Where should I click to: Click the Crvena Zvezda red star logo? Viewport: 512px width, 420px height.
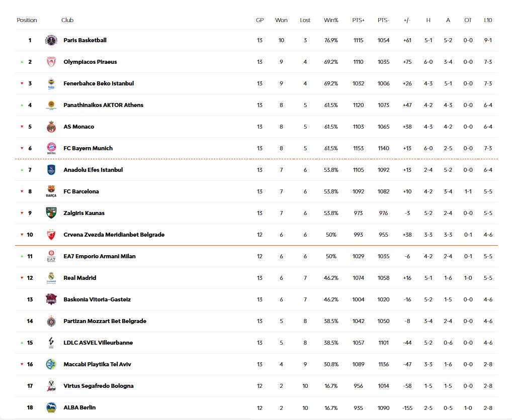tap(51, 235)
